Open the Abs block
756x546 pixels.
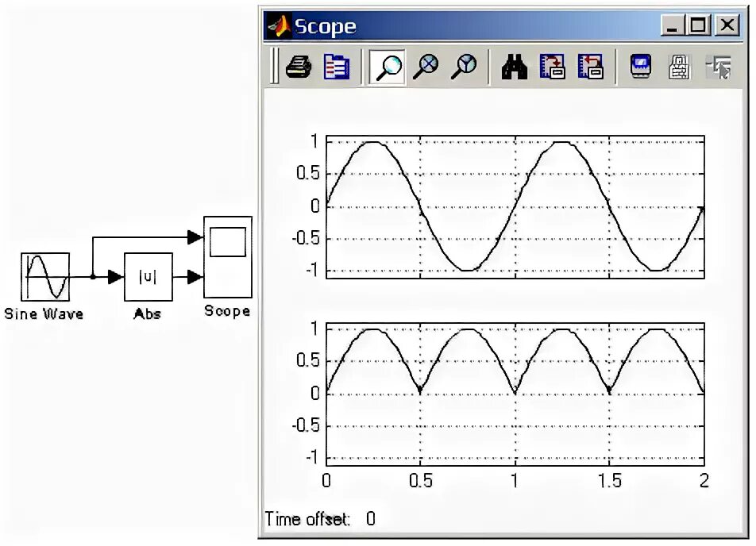pyautogui.click(x=148, y=276)
